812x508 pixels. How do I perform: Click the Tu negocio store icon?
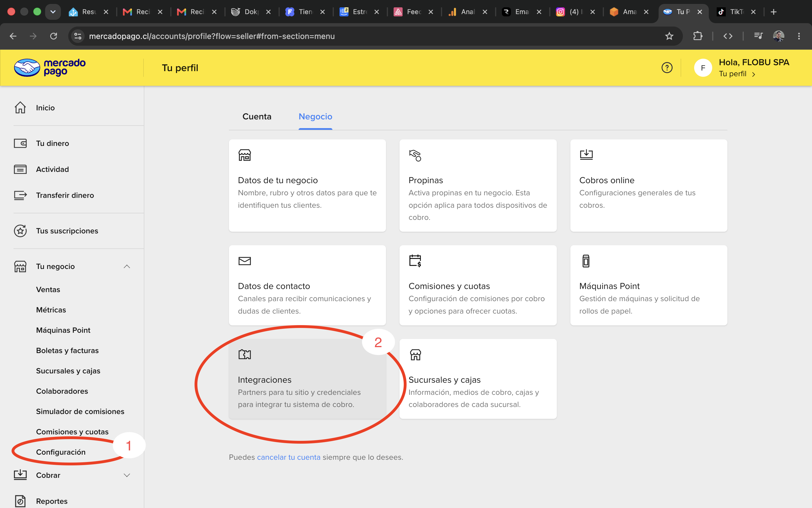(20, 266)
